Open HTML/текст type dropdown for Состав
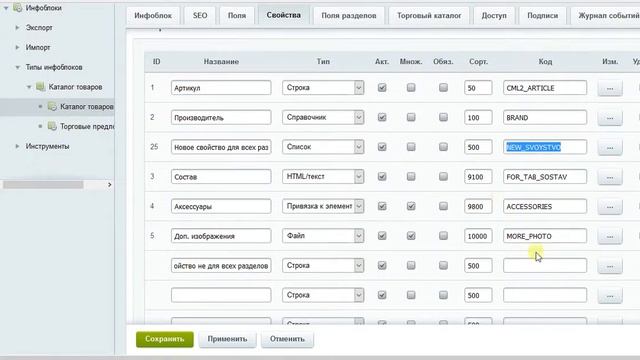Image resolution: width=640 pixels, height=360 pixels. pos(323,176)
